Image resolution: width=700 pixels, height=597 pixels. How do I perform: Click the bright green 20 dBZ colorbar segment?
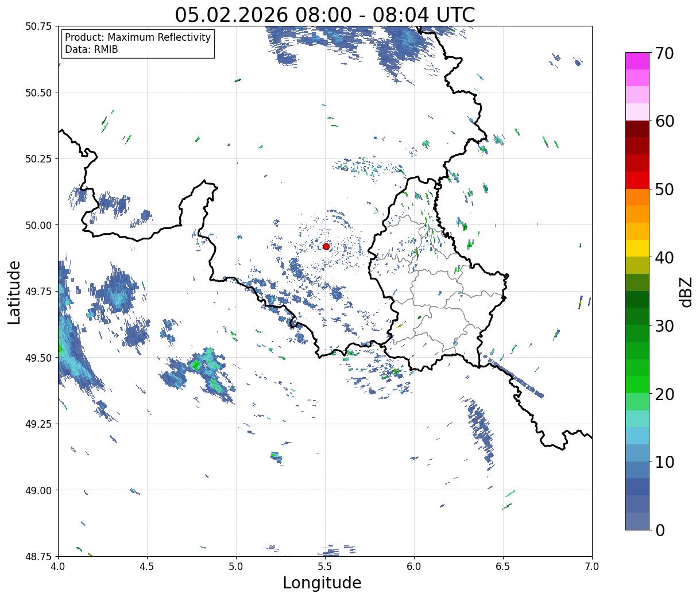coord(637,385)
